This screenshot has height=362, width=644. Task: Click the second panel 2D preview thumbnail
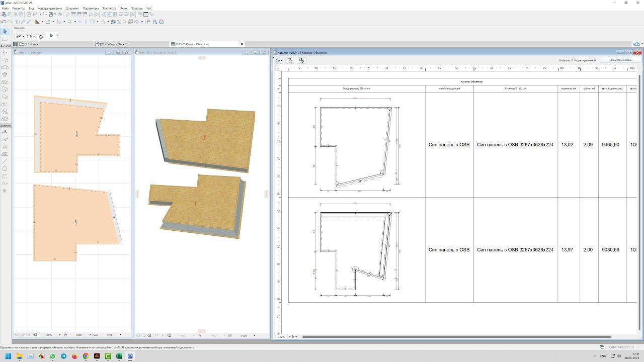click(357, 250)
